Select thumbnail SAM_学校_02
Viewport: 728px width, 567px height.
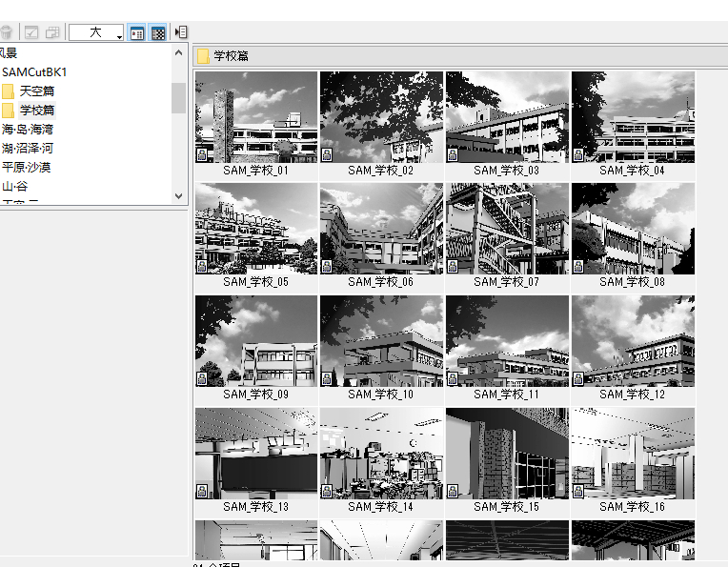(x=381, y=117)
